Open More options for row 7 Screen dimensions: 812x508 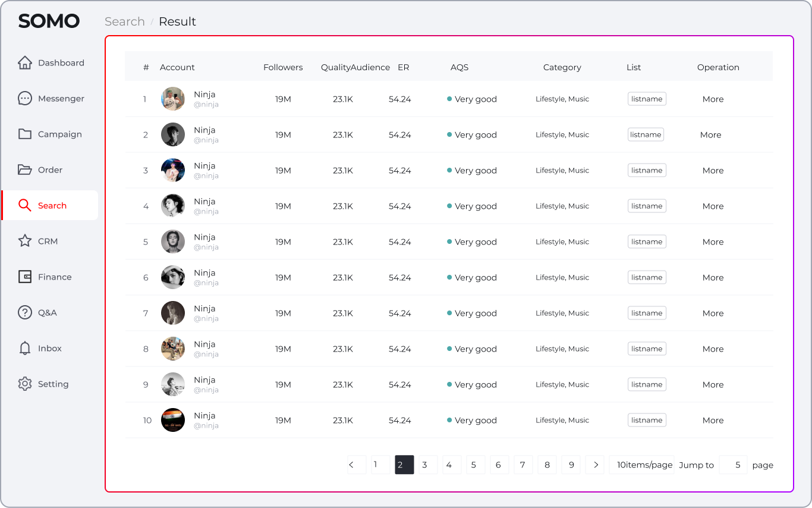[713, 313]
